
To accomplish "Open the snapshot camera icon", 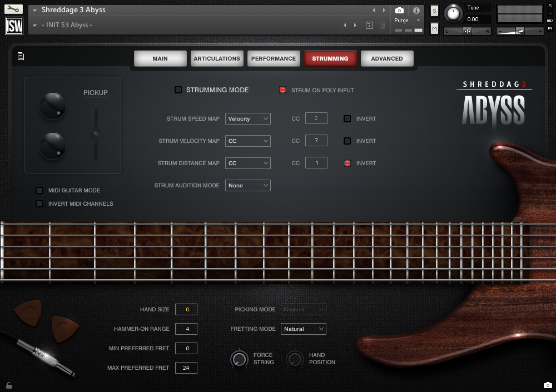I will tap(399, 9).
